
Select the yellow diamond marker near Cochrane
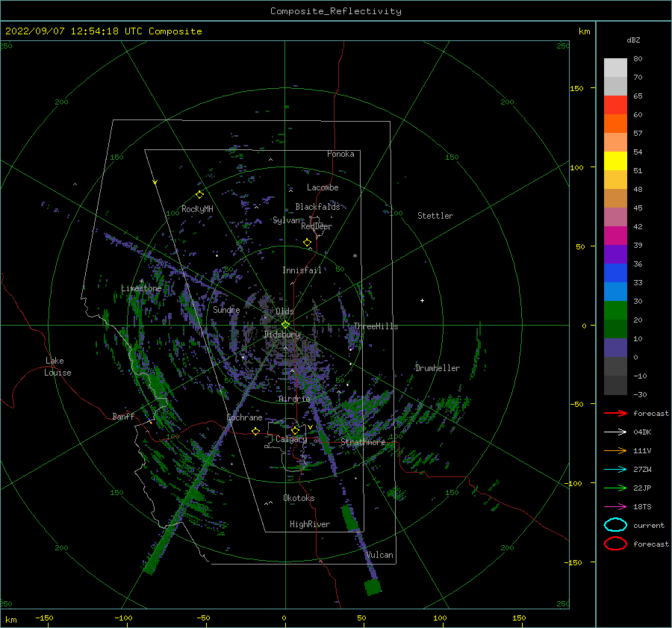[x=255, y=432]
